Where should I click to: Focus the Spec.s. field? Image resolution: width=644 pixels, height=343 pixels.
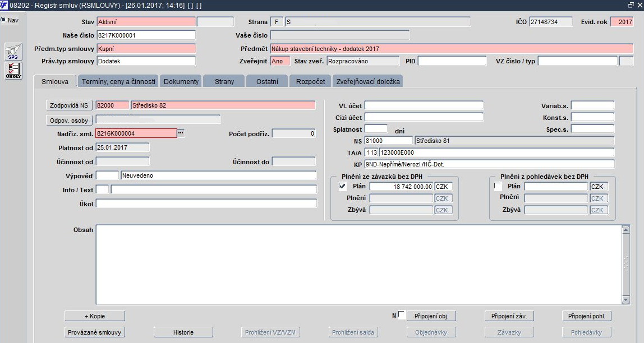[592, 129]
